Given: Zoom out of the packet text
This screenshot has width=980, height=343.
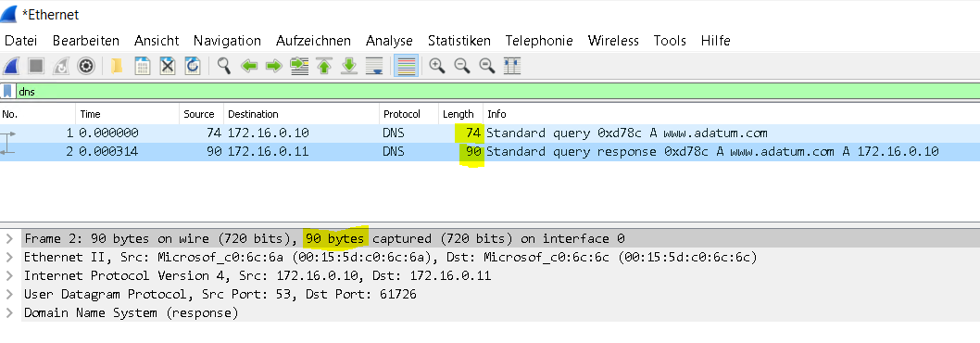Looking at the screenshot, I should coord(462,66).
